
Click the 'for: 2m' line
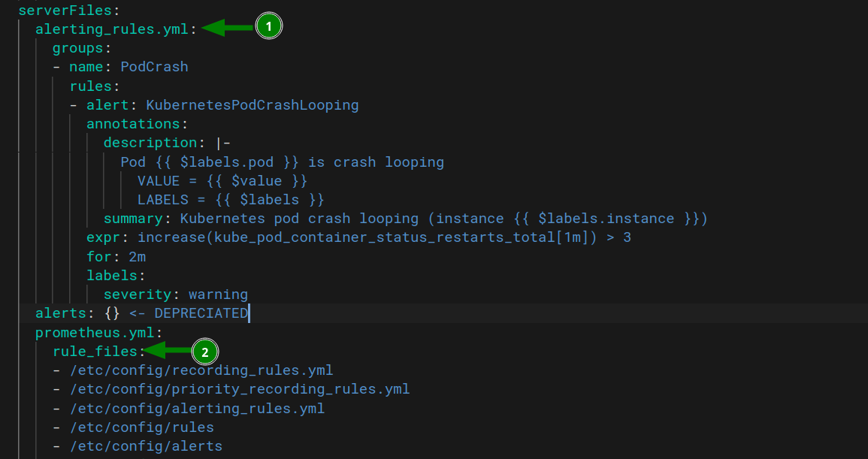coord(116,257)
